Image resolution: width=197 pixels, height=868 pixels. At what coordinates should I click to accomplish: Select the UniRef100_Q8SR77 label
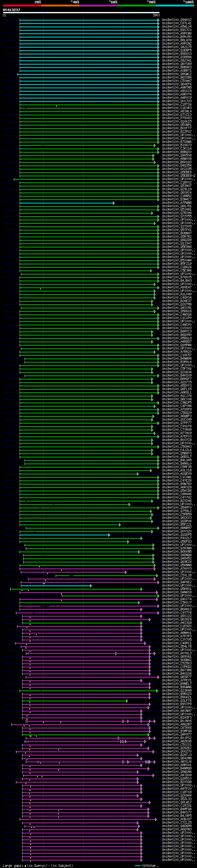click(x=177, y=677)
